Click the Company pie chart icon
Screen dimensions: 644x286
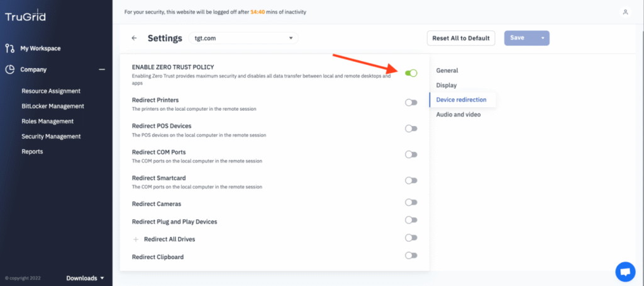click(x=10, y=69)
